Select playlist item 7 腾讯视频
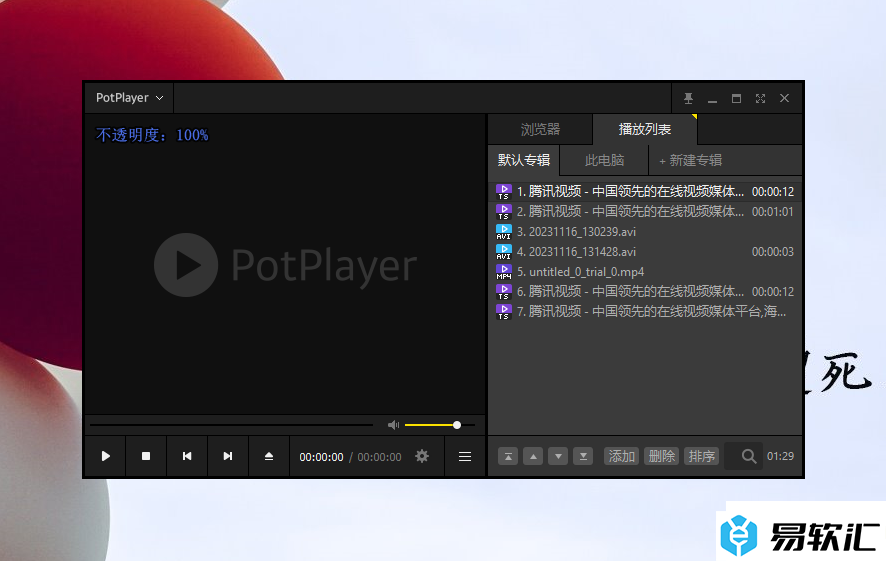Image resolution: width=886 pixels, height=561 pixels. (x=645, y=312)
